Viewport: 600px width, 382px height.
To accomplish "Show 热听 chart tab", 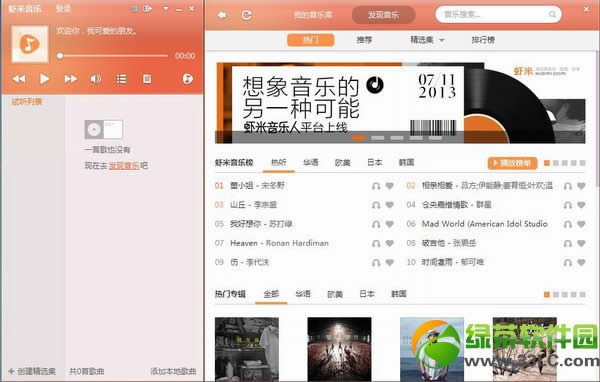I will 279,162.
